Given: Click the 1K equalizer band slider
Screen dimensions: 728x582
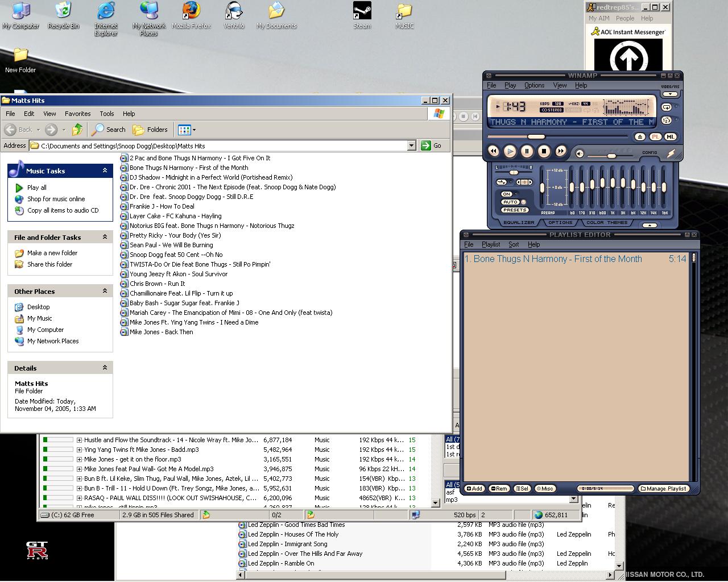Looking at the screenshot, I should [x=613, y=188].
